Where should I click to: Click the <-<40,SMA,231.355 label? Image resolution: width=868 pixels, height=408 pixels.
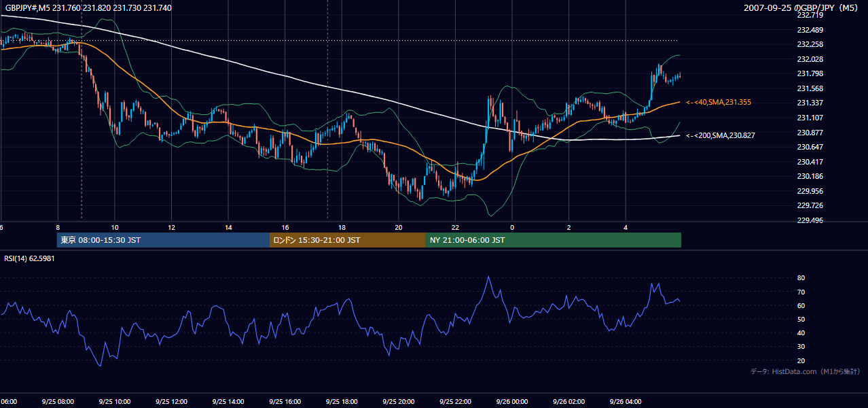click(x=719, y=102)
